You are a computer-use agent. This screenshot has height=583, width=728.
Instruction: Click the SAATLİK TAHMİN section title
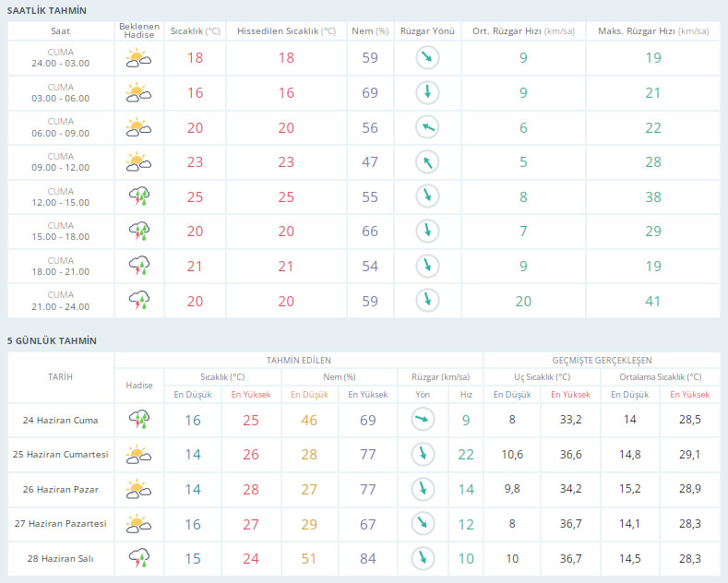47,10
